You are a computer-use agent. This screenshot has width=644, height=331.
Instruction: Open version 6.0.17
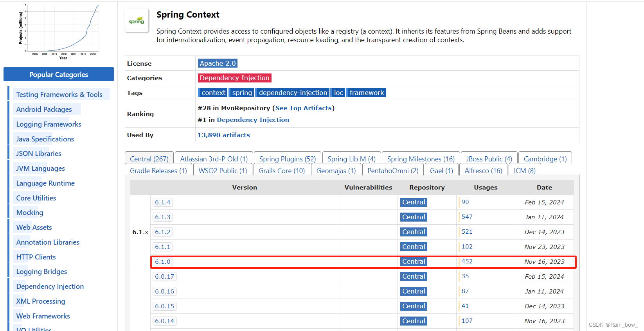164,276
